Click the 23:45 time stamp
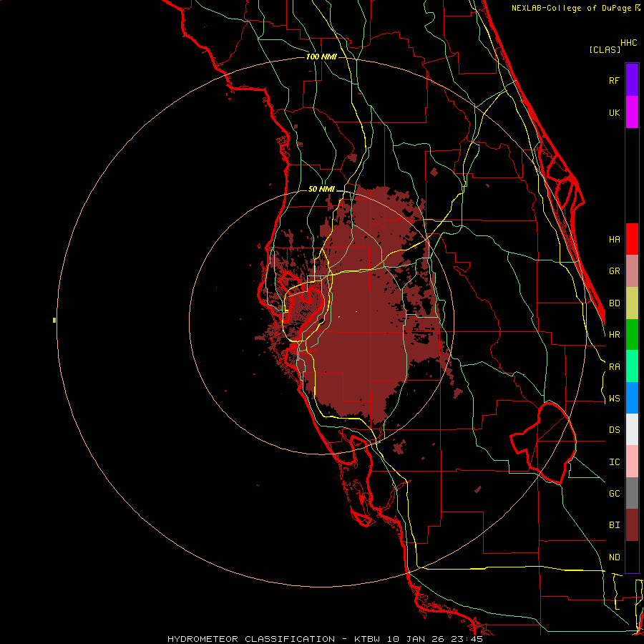644x644 pixels. pyautogui.click(x=469, y=639)
